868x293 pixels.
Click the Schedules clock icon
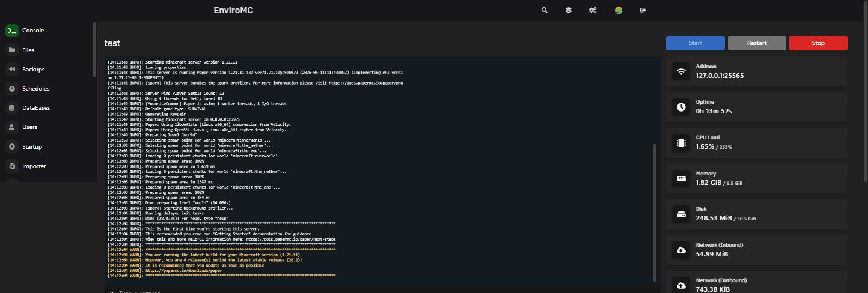click(x=12, y=89)
